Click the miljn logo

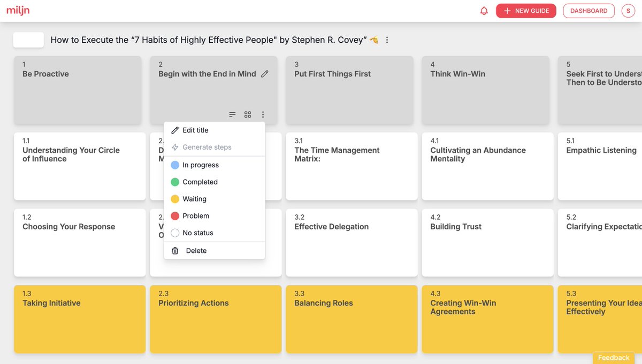[x=17, y=10]
